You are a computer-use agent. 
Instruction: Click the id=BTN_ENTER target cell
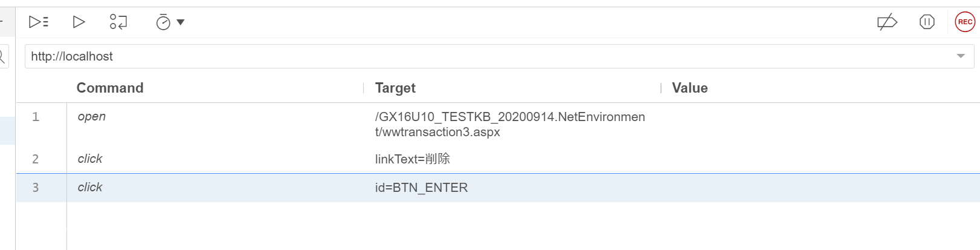(x=421, y=188)
